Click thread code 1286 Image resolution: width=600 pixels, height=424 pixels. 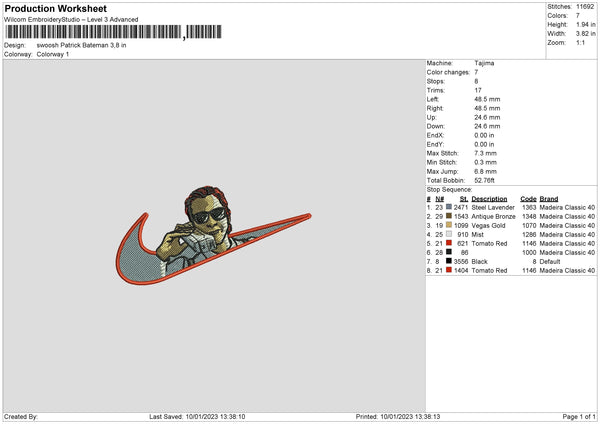(x=529, y=235)
